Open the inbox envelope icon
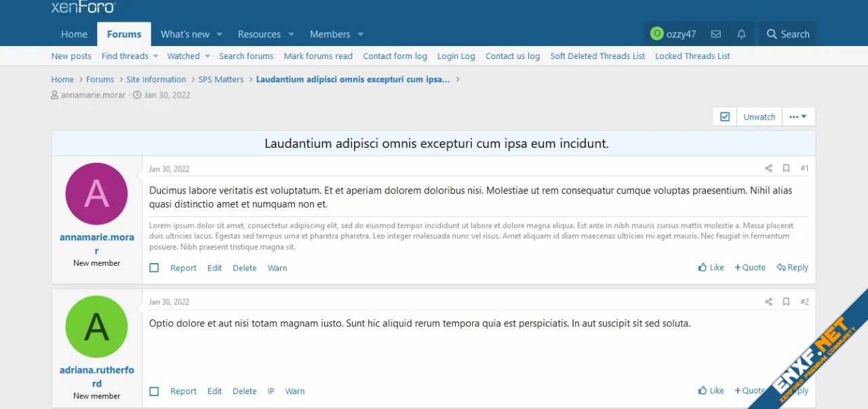This screenshot has height=409, width=868. tap(715, 34)
